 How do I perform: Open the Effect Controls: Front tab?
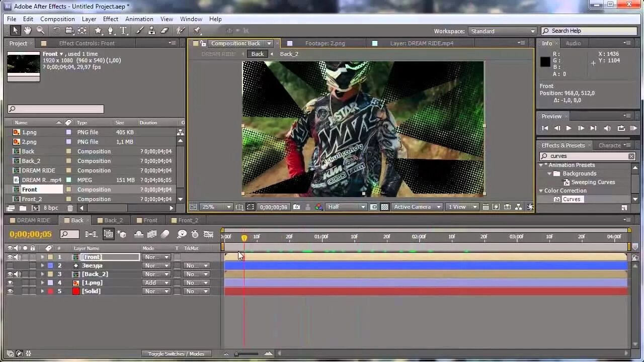(x=87, y=43)
